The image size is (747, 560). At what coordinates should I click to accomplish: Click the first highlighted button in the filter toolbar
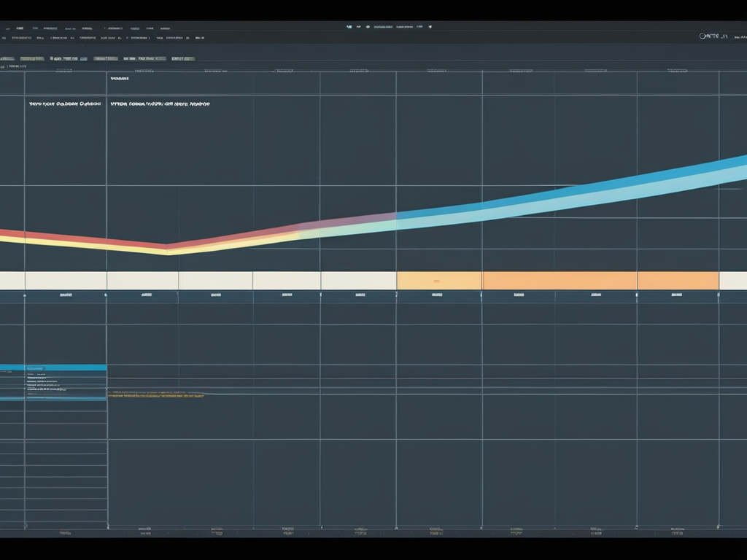click(x=31, y=58)
